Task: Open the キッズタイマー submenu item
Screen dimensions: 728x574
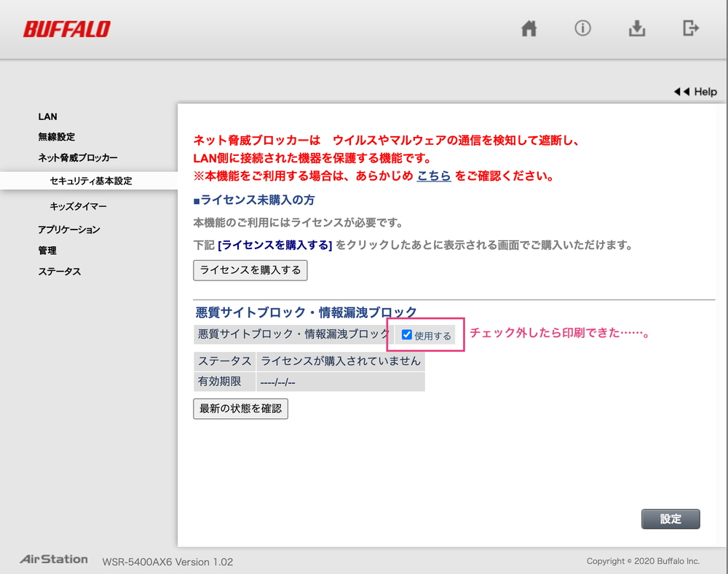Action: 78,207
